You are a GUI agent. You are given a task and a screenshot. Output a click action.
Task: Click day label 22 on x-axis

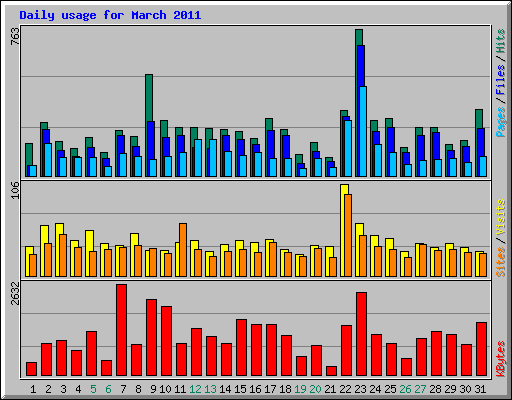[345, 389]
